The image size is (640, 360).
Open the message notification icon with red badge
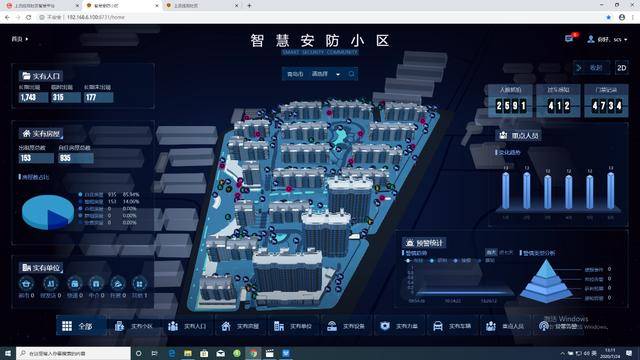pos(570,38)
